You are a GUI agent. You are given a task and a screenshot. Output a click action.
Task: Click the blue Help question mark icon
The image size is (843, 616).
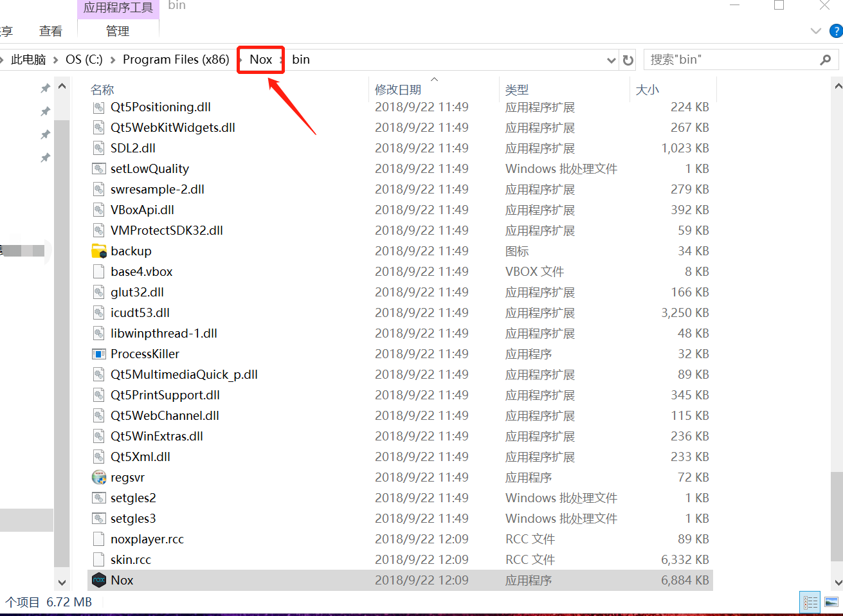835,30
